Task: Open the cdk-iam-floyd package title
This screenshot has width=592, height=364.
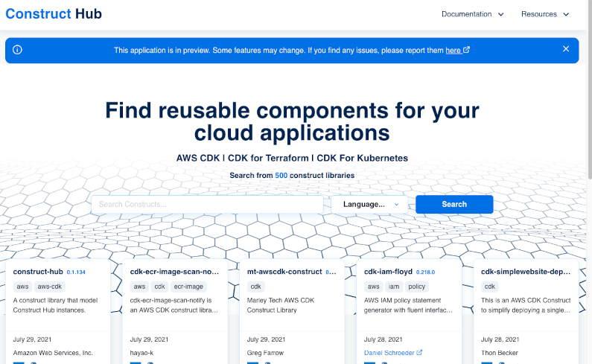Action: [x=388, y=272]
